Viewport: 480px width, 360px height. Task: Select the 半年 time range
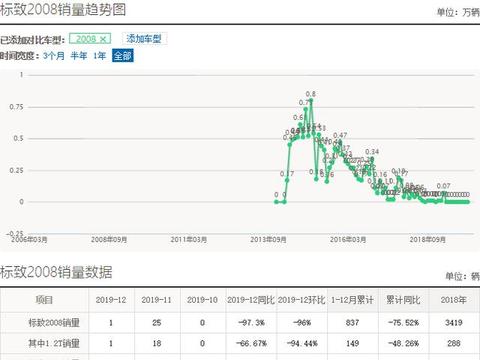[79, 56]
